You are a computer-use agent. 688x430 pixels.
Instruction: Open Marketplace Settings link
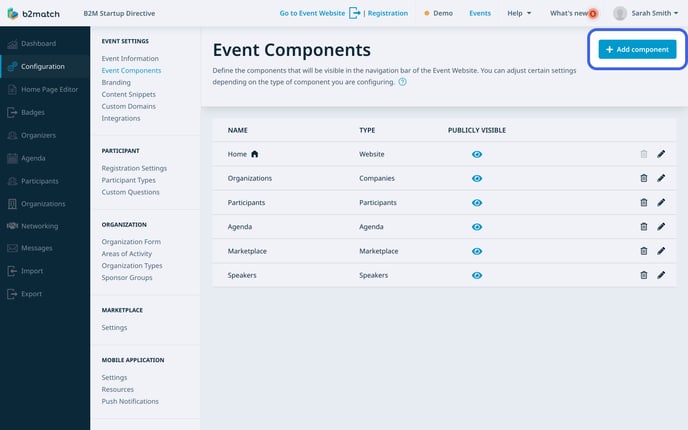tap(114, 327)
